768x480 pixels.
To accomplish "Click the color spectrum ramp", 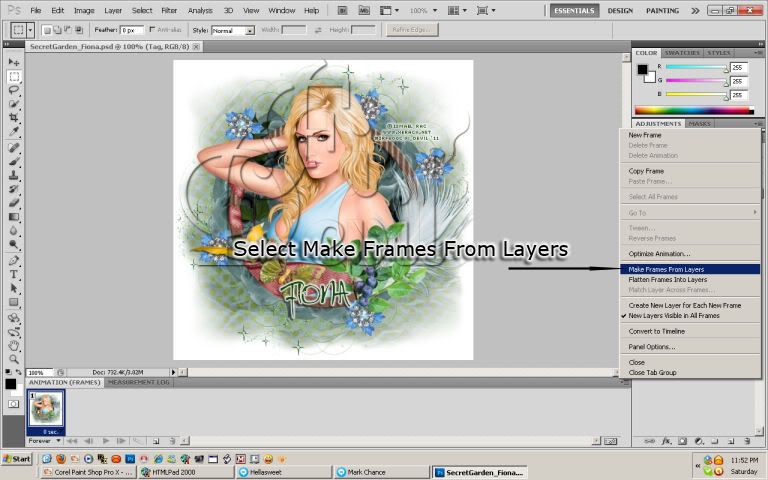I will (695, 111).
